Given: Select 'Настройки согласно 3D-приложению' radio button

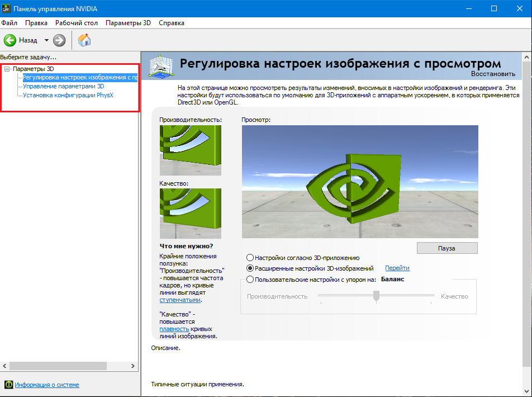Looking at the screenshot, I should (250, 258).
